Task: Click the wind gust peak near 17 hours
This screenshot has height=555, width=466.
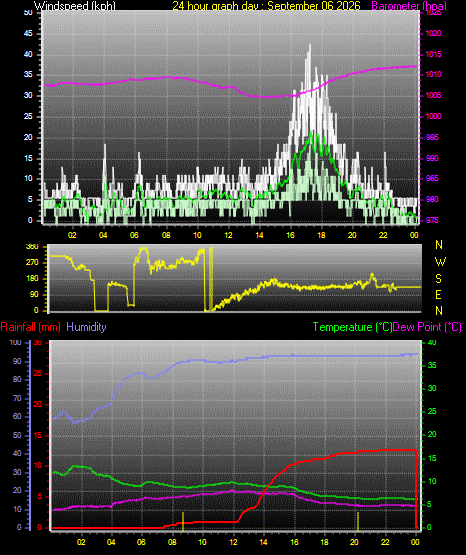Action: [x=310, y=45]
